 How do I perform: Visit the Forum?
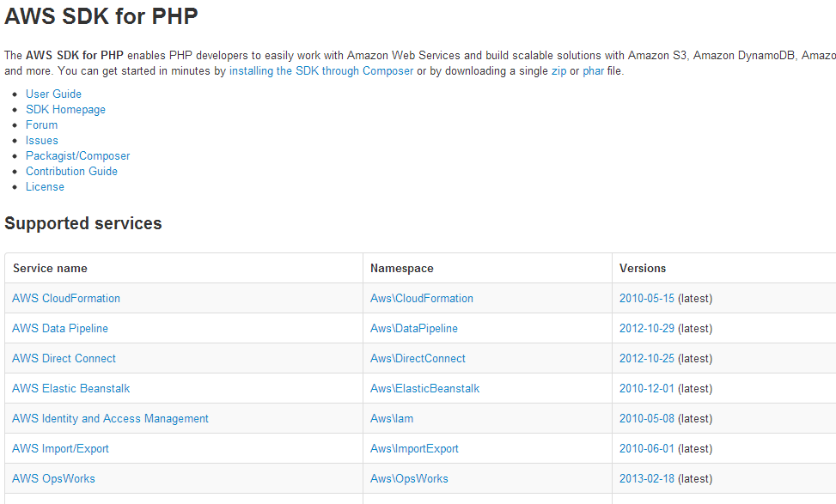tap(41, 124)
